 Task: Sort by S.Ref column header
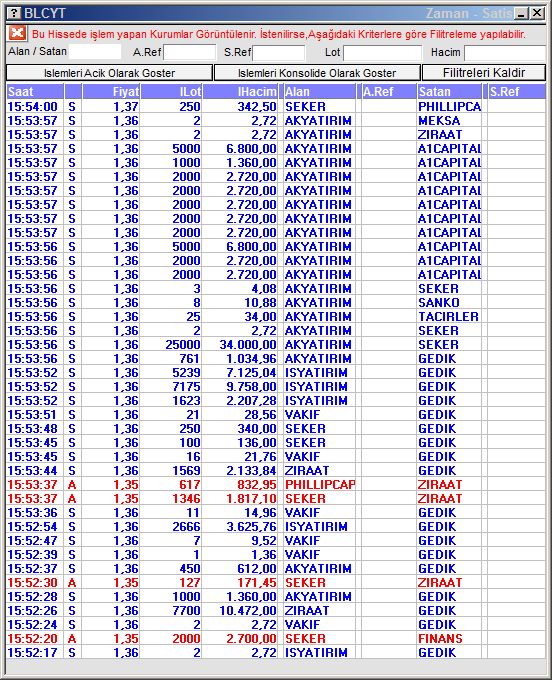point(516,92)
